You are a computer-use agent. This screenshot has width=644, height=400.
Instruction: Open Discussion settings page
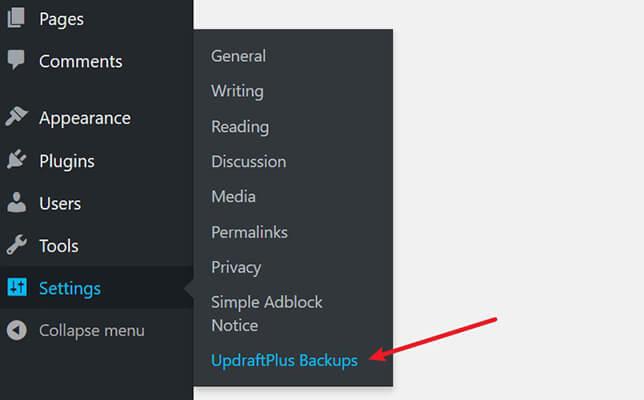(x=248, y=161)
